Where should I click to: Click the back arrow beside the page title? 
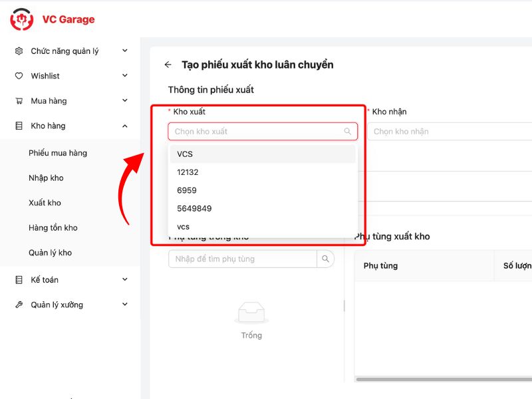pos(168,65)
